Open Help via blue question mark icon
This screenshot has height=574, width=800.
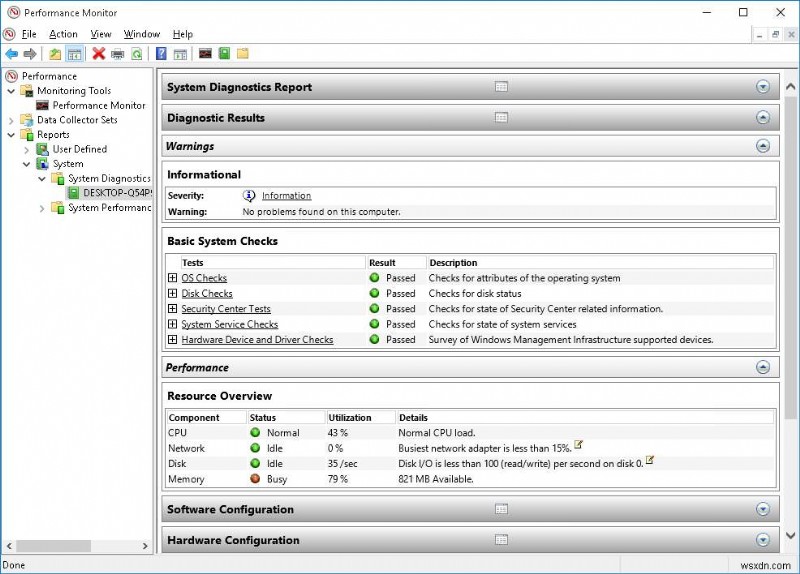coord(161,53)
